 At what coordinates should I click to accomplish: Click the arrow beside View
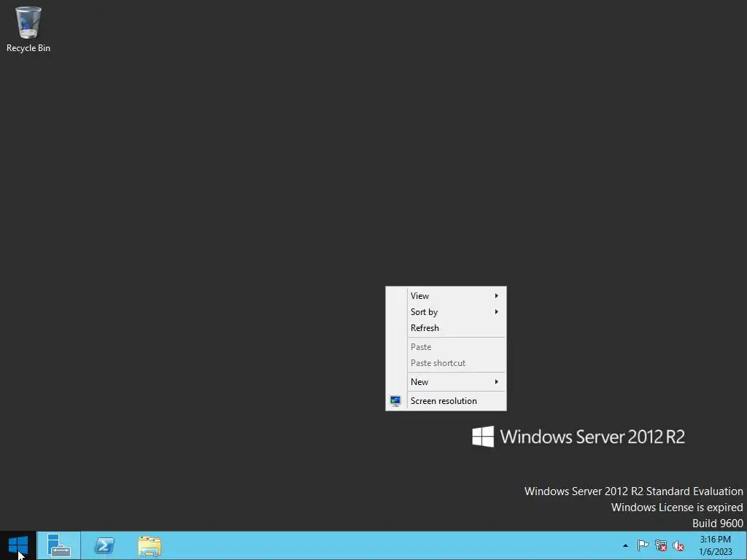point(496,296)
